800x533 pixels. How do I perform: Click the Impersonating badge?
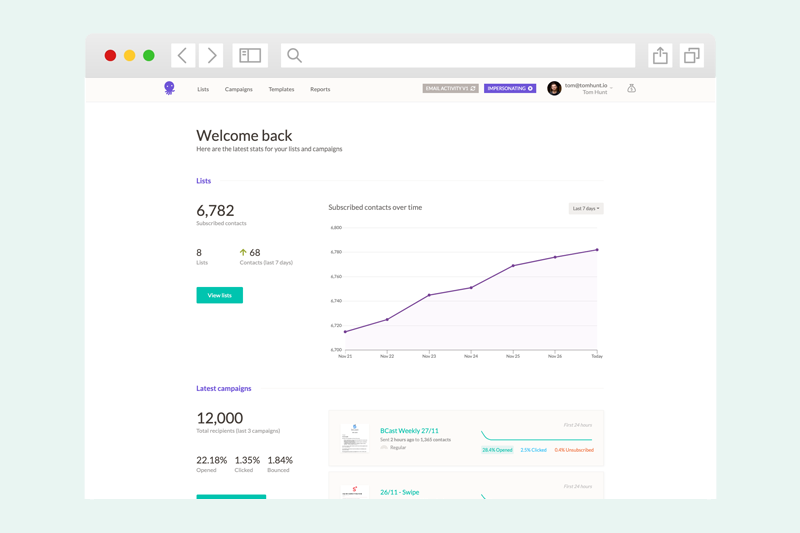pyautogui.click(x=510, y=88)
